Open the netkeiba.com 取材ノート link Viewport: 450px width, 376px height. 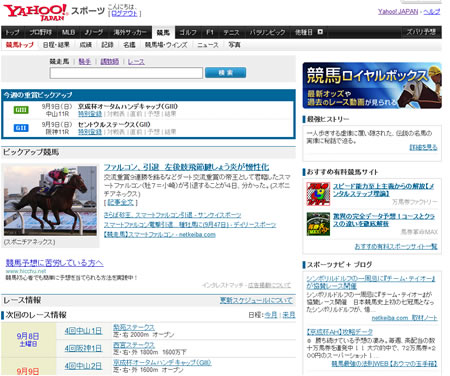coord(404,318)
